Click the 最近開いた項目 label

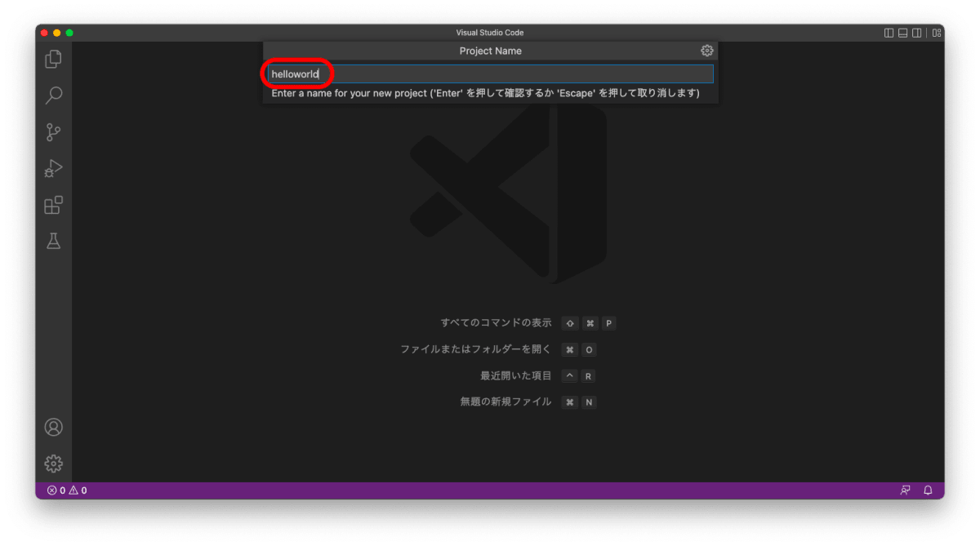click(x=516, y=376)
